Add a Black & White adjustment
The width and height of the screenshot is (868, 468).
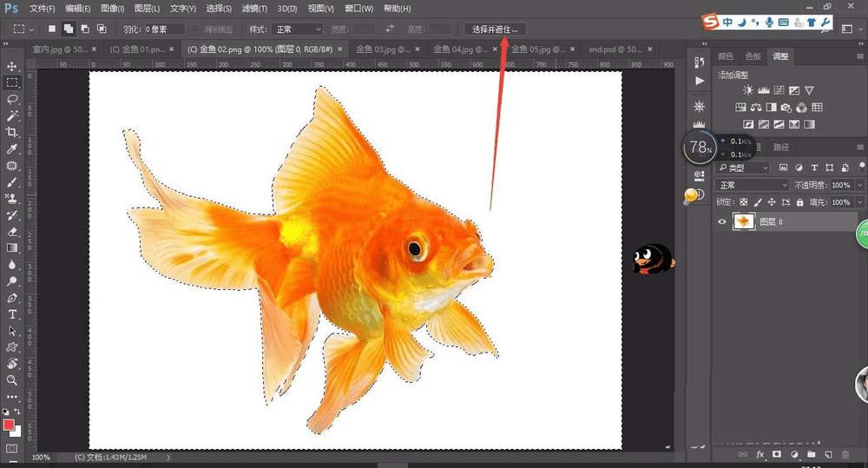click(x=771, y=108)
